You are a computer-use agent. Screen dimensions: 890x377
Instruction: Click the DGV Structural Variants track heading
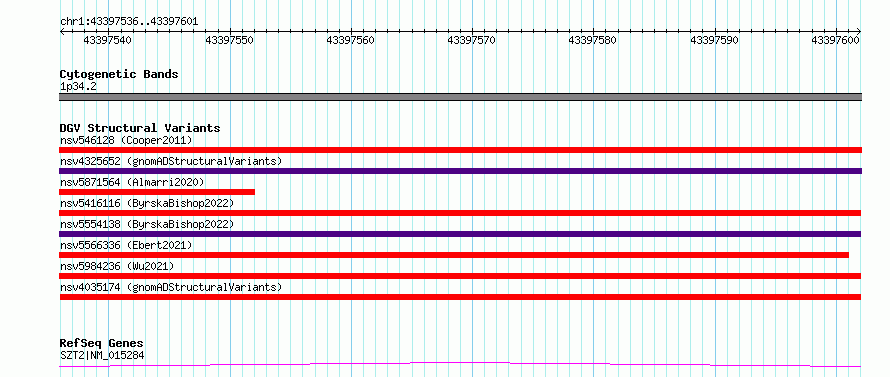[140, 128]
